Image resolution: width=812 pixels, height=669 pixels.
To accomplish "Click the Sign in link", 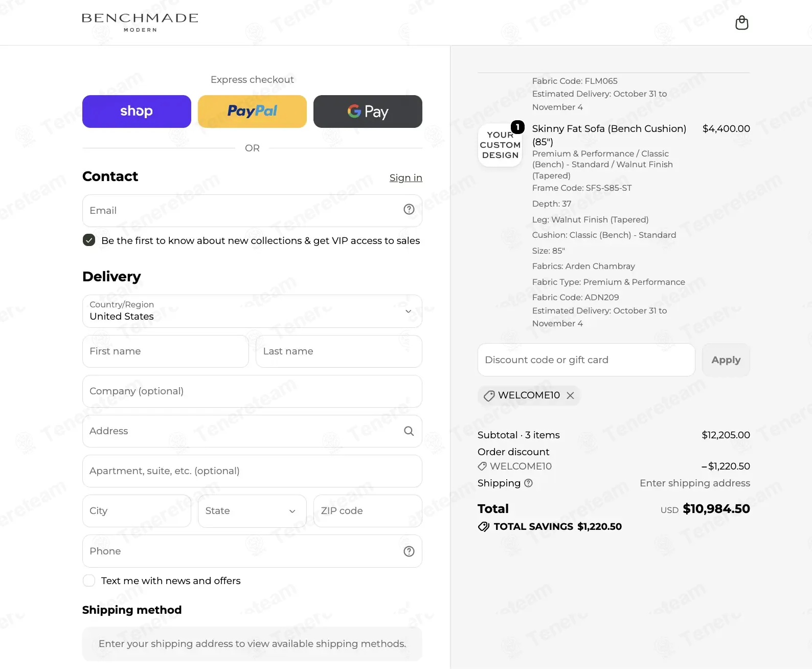I will point(406,178).
